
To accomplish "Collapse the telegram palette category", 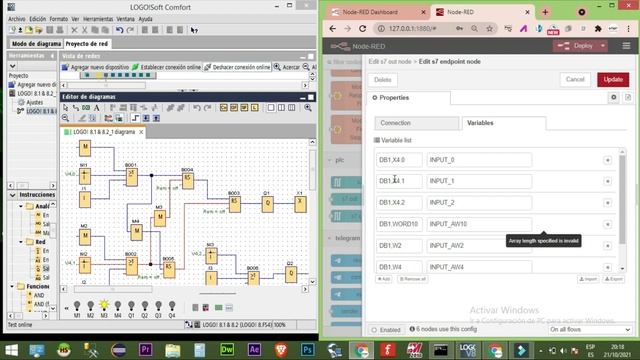I will click(x=329, y=238).
